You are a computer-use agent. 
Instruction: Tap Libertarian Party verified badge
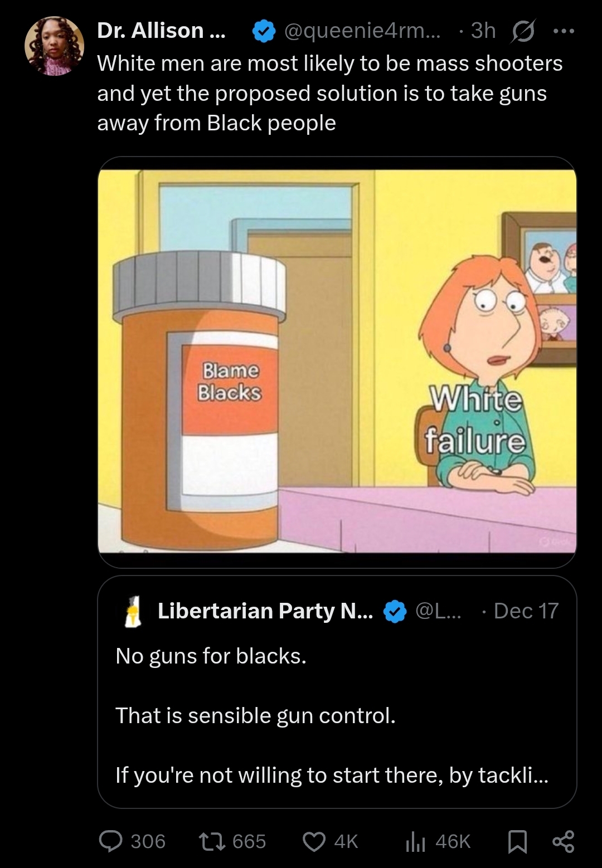(395, 611)
